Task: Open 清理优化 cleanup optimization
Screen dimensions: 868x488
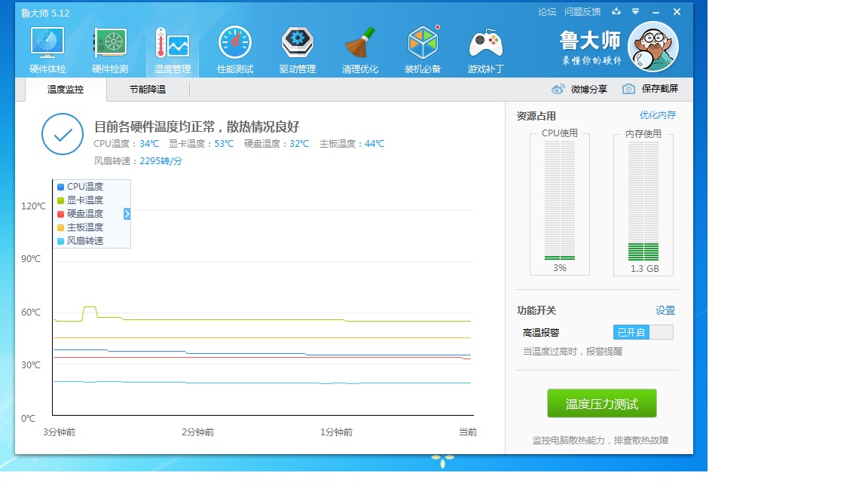Action: pyautogui.click(x=360, y=50)
